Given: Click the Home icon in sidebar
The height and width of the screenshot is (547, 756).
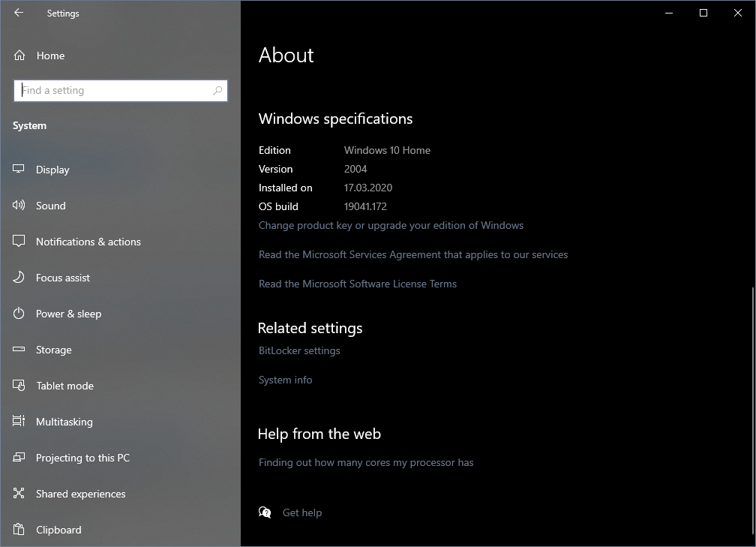Looking at the screenshot, I should pyautogui.click(x=19, y=56).
